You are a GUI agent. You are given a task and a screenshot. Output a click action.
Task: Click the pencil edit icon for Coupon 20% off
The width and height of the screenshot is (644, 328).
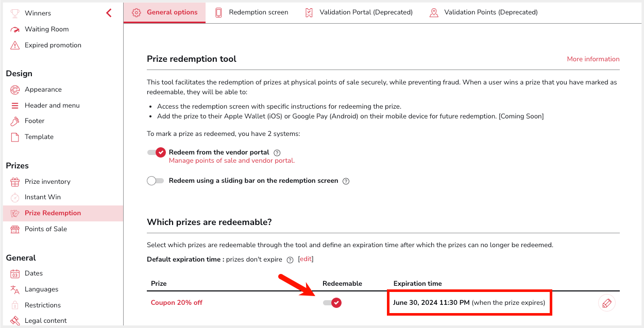(607, 303)
